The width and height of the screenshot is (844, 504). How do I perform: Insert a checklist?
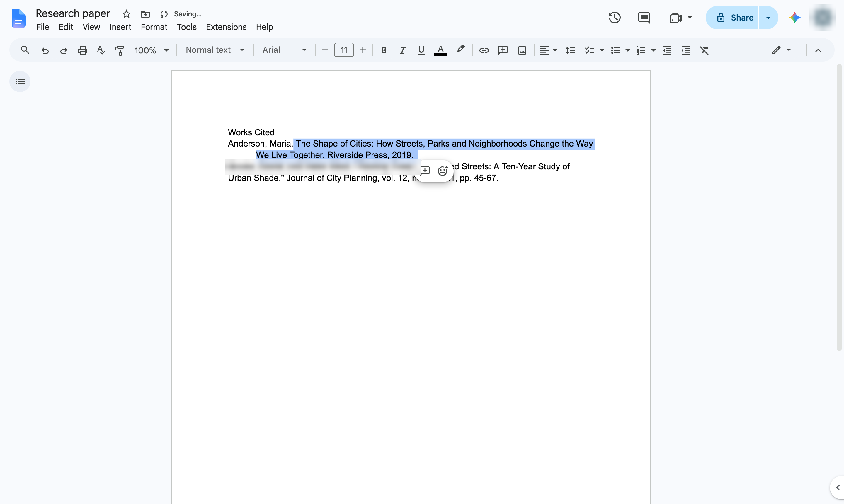[x=589, y=50]
